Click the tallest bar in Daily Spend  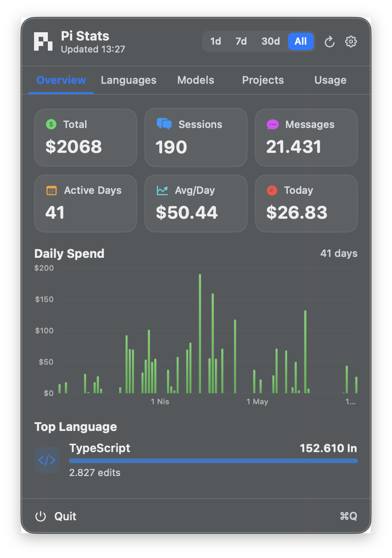200,333
